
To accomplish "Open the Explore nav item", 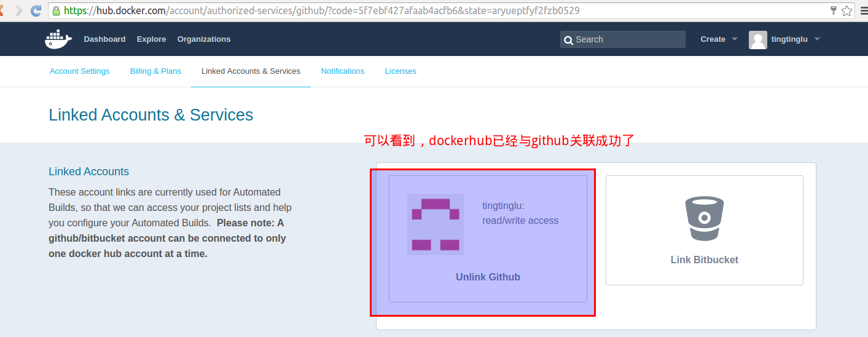I will click(x=151, y=39).
